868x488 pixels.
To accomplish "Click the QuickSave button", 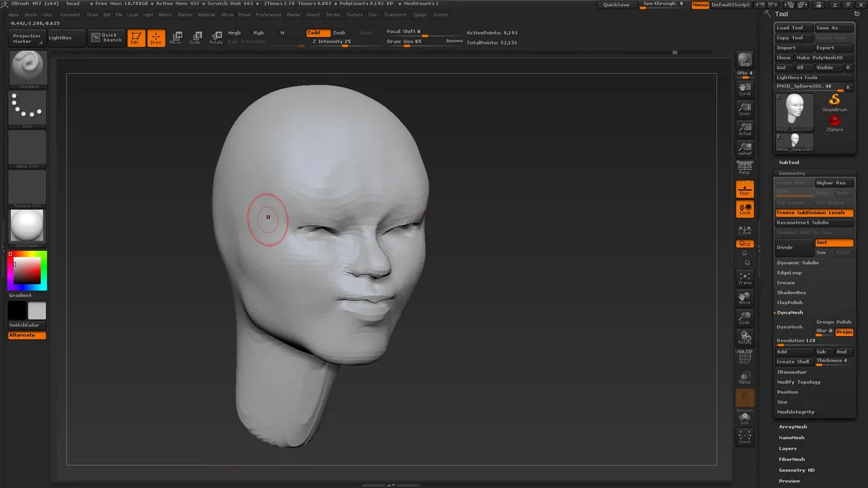I will (x=616, y=5).
